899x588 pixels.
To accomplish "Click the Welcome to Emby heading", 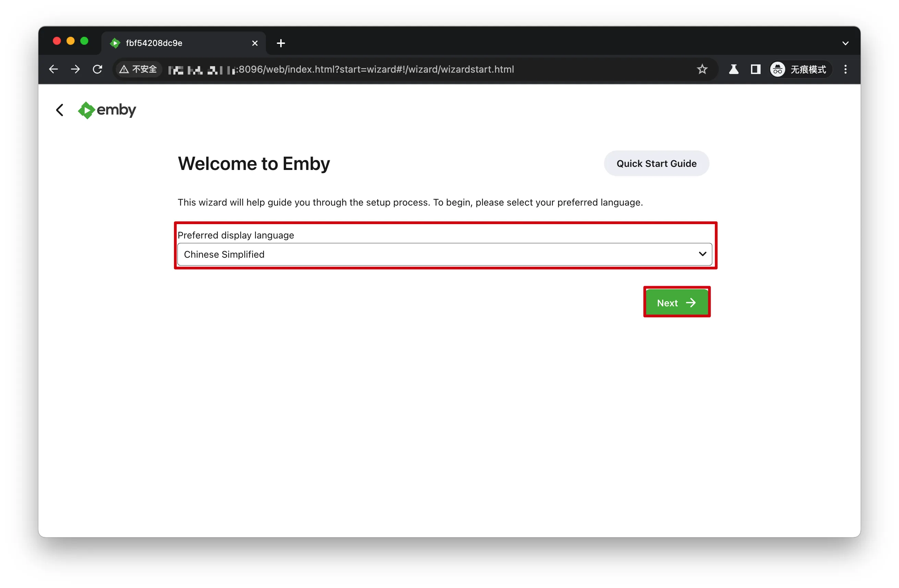I will 254,164.
